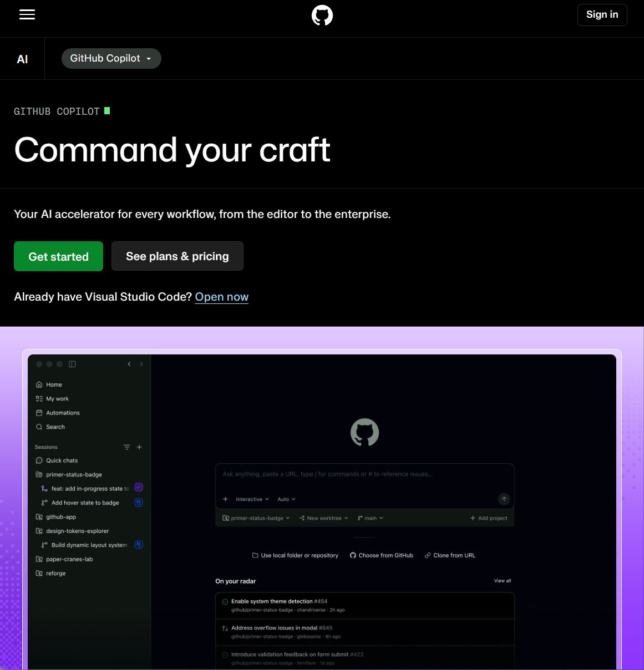Open 'Introduce validation feedback on form submit'
This screenshot has width=644, height=670.
tap(364, 658)
